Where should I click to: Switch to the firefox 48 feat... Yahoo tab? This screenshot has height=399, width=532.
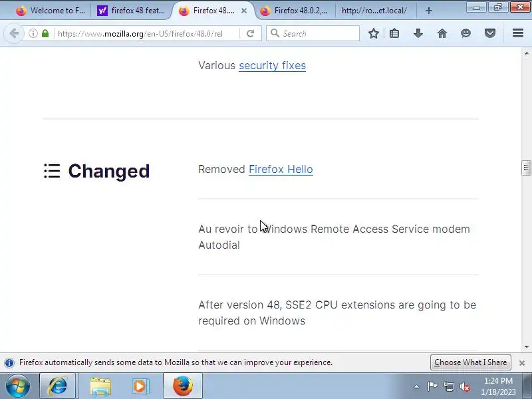click(132, 11)
